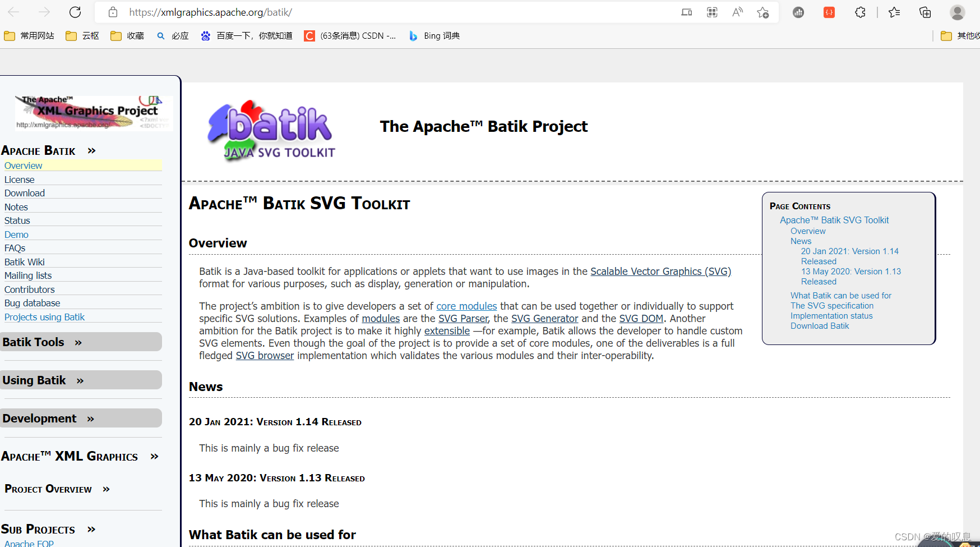This screenshot has height=547, width=980.
Task: Open the 必应 bookmark
Action: pos(173,36)
